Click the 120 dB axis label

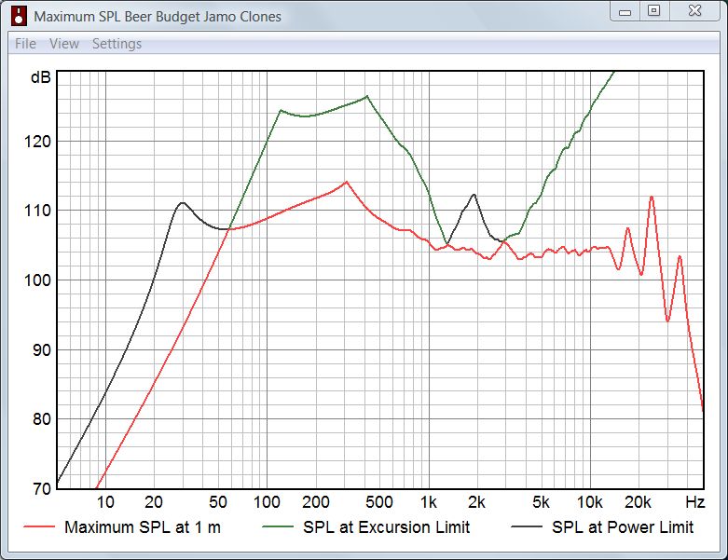point(37,141)
